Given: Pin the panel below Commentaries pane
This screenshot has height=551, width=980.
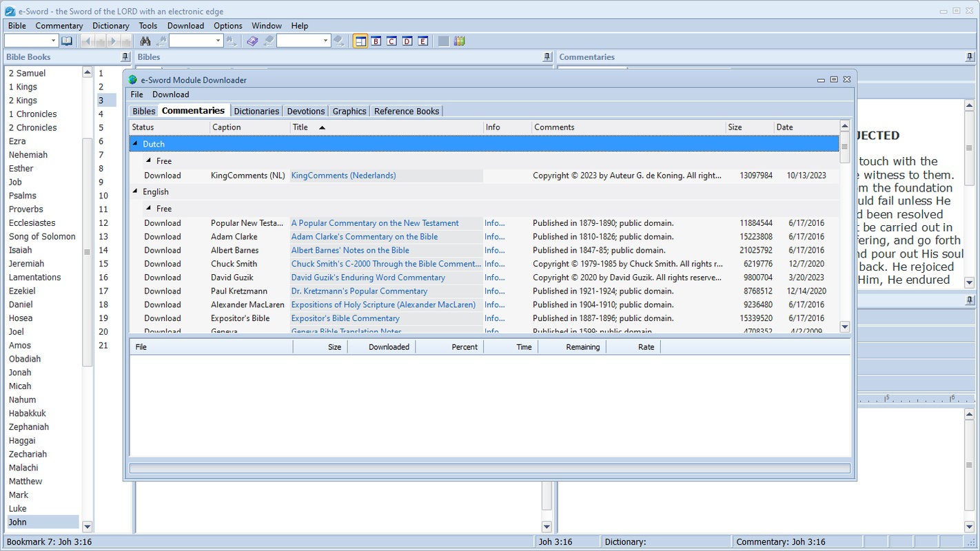Looking at the screenshot, I should pos(970,300).
